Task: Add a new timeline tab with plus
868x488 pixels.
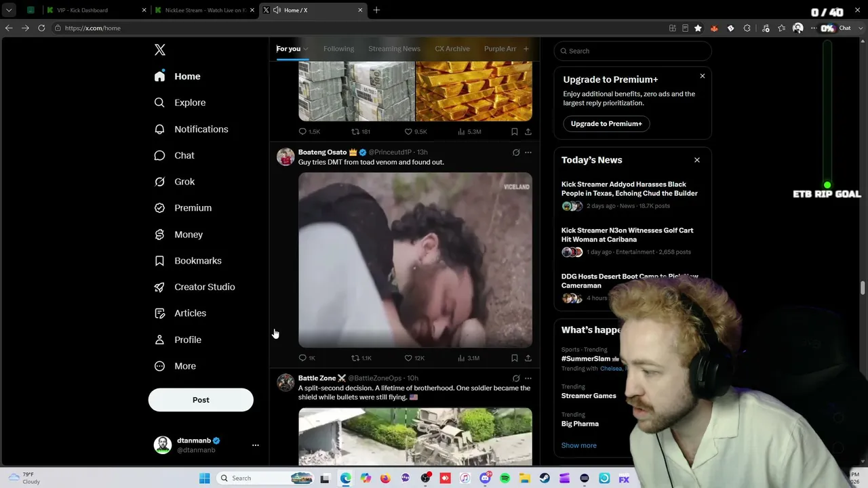Action: 526,49
